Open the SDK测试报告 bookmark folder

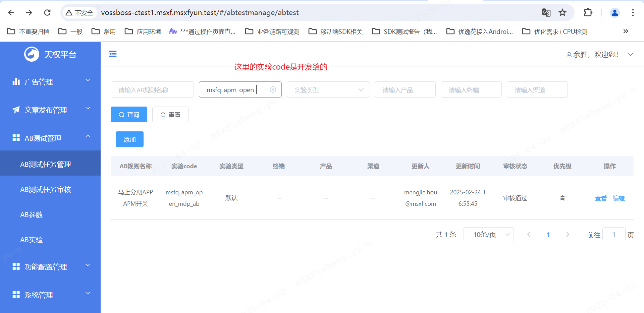click(x=405, y=32)
